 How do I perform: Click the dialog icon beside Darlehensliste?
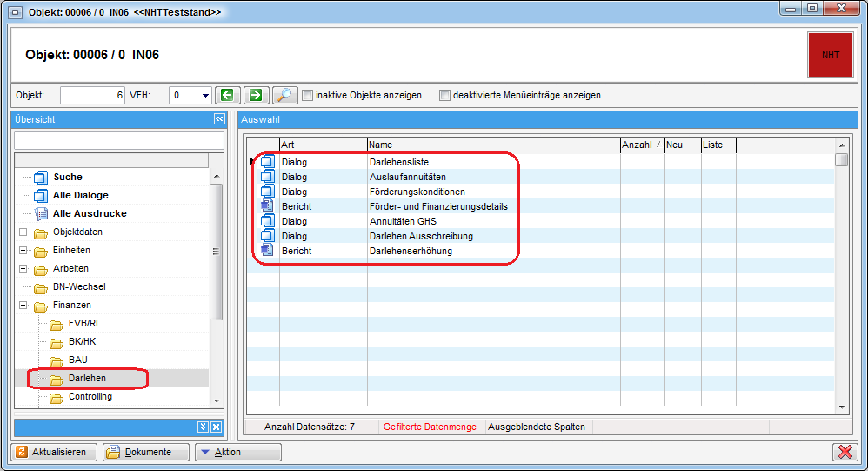pyautogui.click(x=268, y=162)
